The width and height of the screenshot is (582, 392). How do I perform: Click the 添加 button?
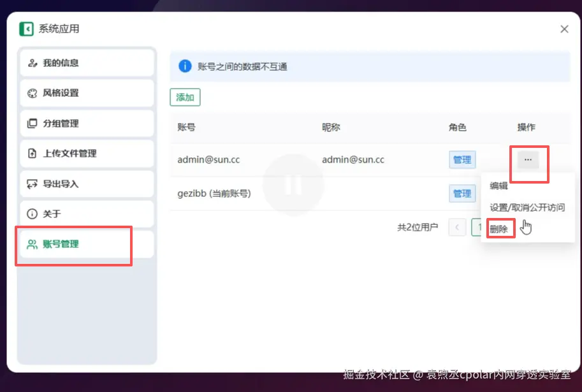pyautogui.click(x=186, y=98)
